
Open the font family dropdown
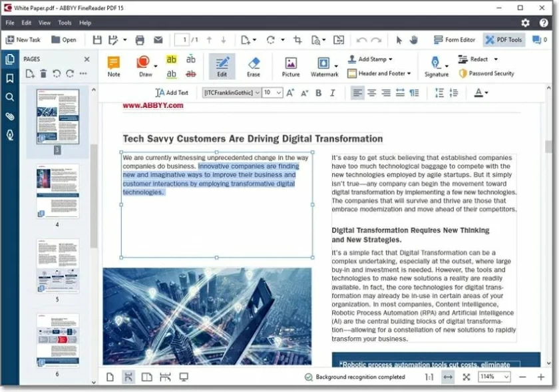coord(234,93)
